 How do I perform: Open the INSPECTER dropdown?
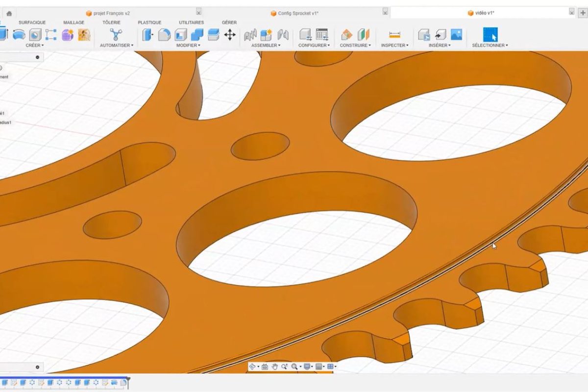[394, 46]
